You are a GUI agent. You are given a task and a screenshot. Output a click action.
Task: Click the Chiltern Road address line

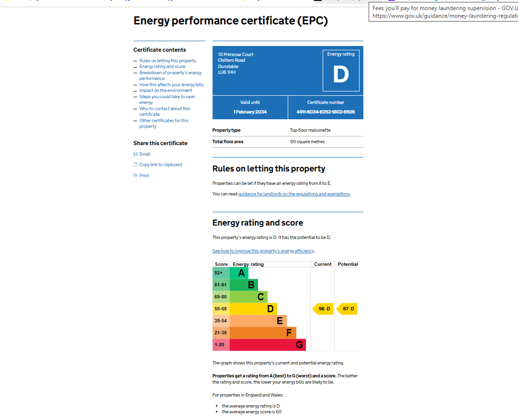tap(232, 60)
